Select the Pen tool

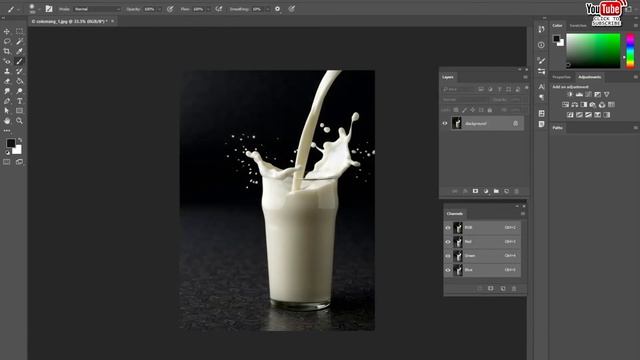[7, 101]
